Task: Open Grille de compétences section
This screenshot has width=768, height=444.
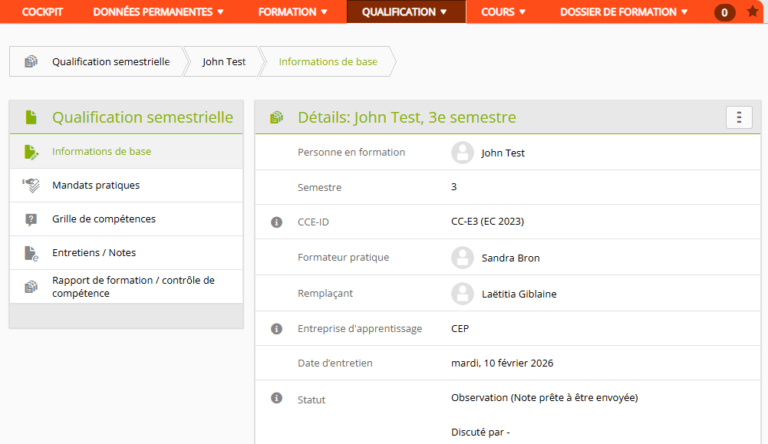Action: (x=126, y=219)
